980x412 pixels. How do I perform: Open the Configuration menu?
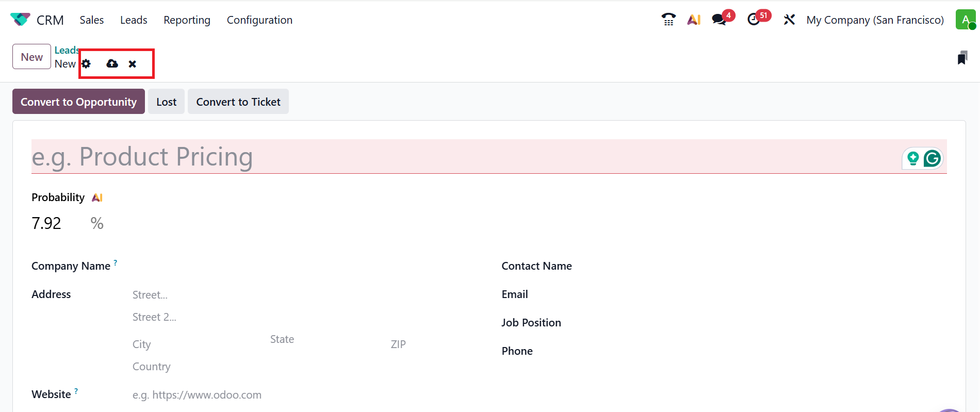[x=259, y=20]
